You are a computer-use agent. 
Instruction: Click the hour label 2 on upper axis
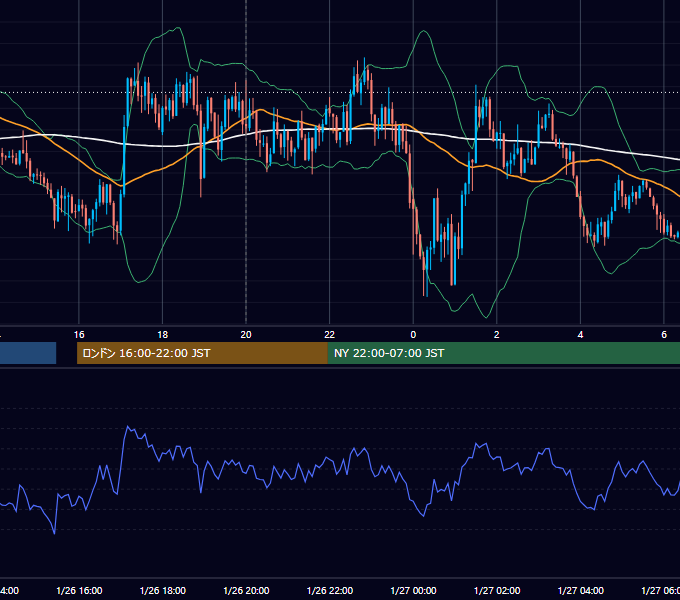coord(497,335)
